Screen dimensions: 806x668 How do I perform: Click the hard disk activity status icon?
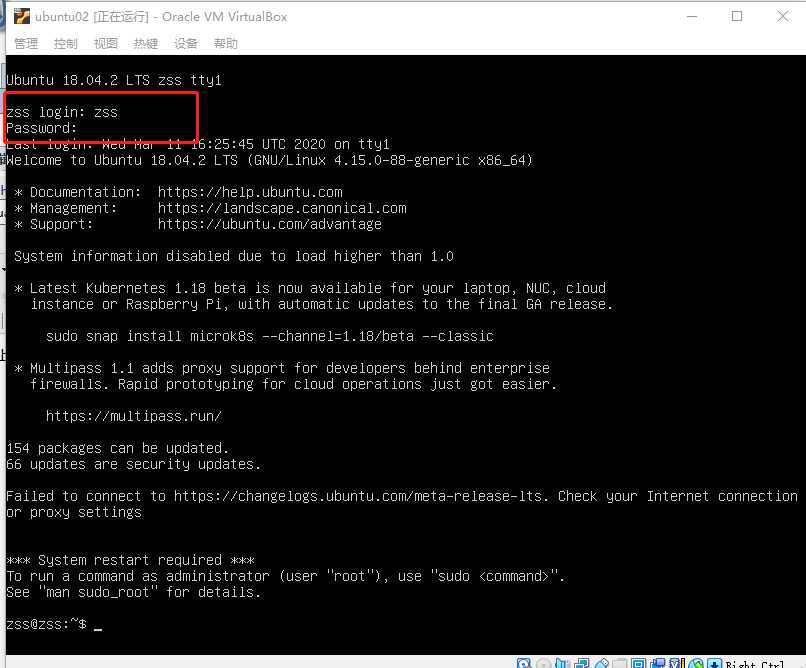coord(524,663)
